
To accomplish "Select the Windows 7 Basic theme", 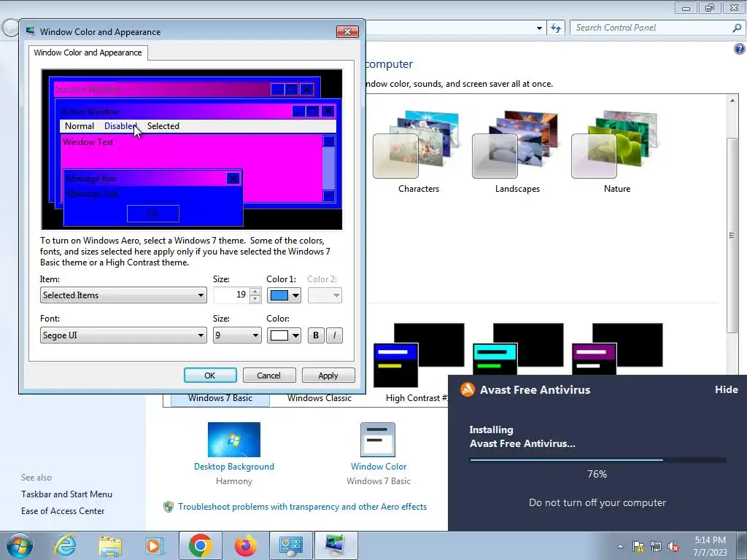I will tap(220, 399).
